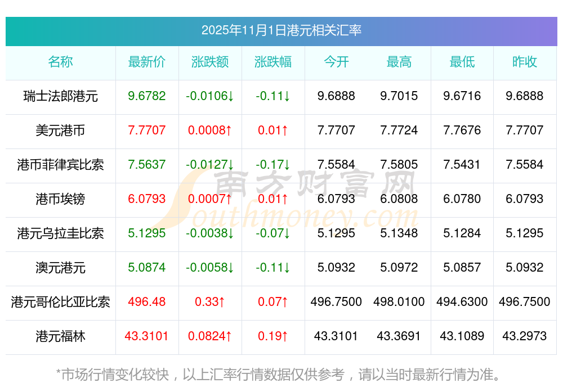
Task: Click the low value 7.5431
Action: click(x=462, y=164)
